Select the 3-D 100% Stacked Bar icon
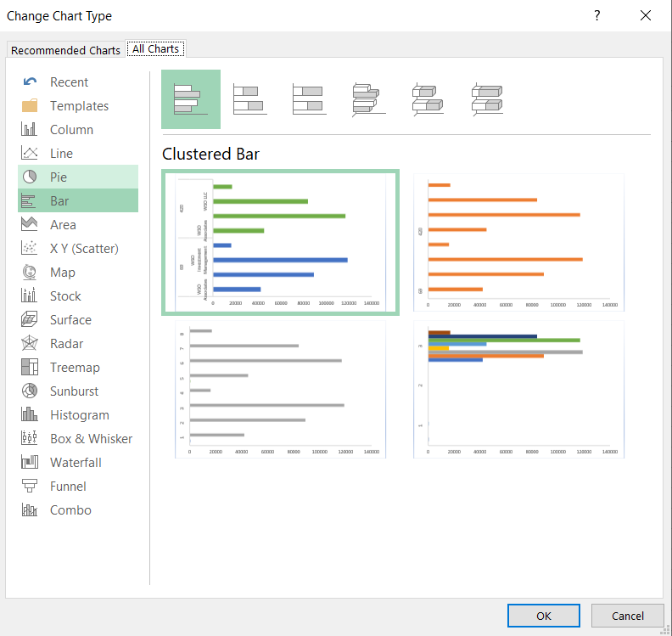 (x=488, y=99)
